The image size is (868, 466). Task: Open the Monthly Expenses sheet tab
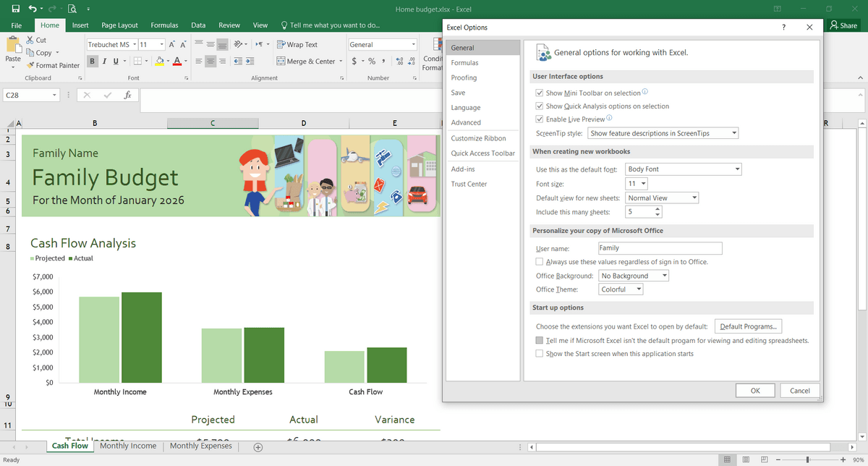coord(201,446)
